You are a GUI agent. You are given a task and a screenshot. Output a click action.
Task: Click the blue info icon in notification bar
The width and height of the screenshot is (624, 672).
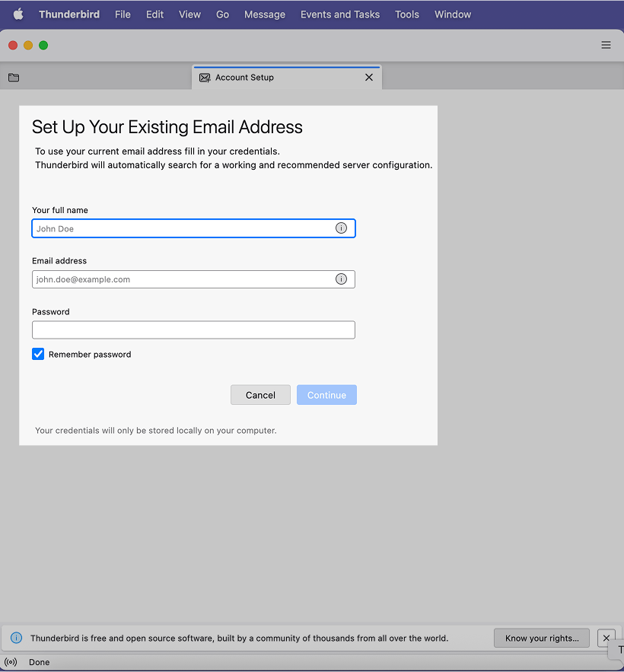[17, 638]
